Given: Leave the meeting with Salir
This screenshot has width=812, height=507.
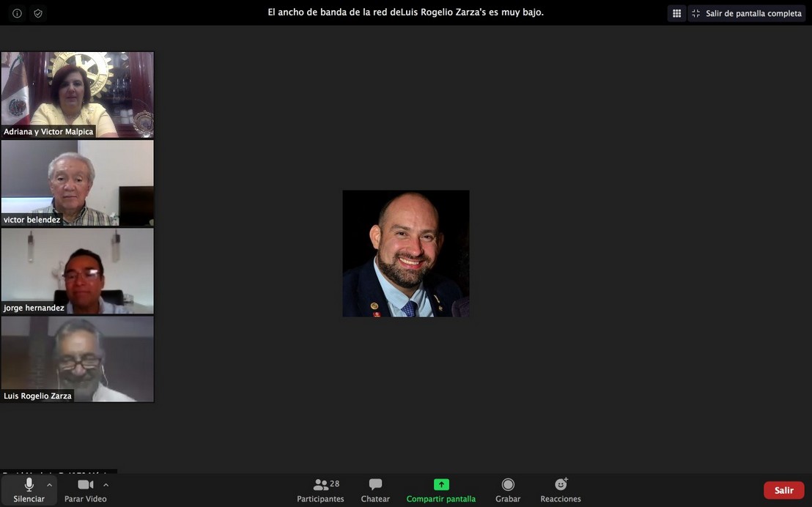Looking at the screenshot, I should pyautogui.click(x=783, y=490).
